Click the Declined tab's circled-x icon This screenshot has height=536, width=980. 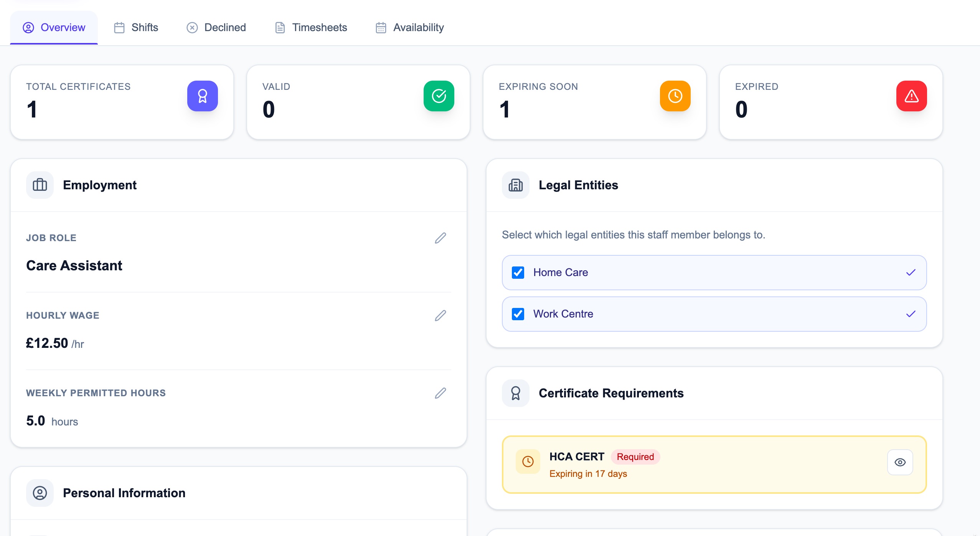click(x=192, y=27)
